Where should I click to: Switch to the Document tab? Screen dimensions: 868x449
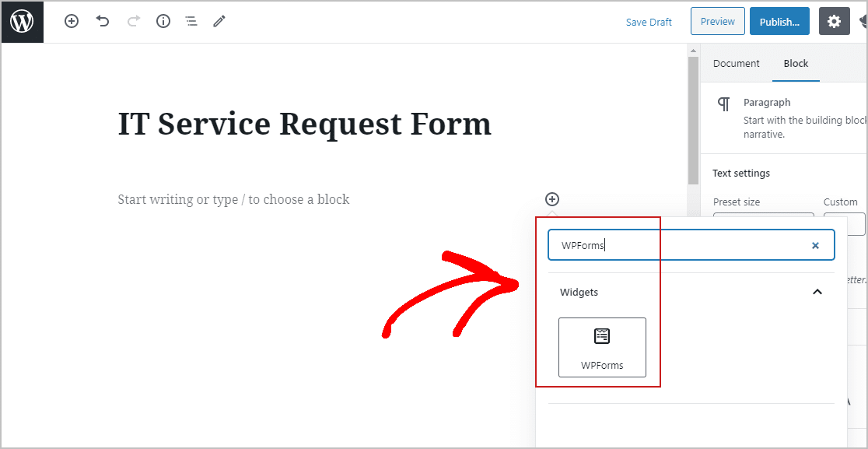[736, 63]
